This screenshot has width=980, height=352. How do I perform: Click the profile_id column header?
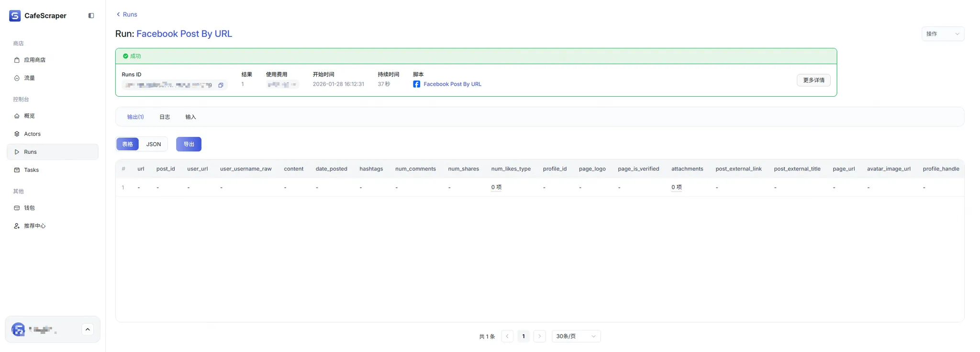555,169
